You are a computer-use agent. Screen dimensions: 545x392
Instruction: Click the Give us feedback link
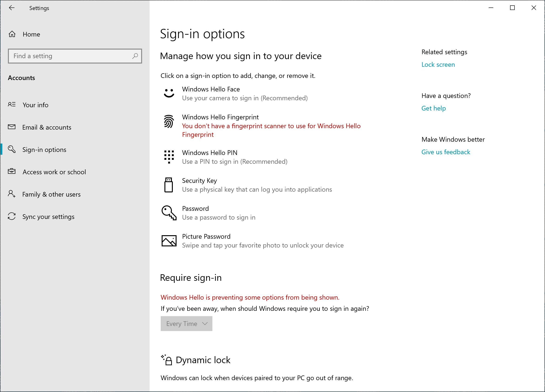coord(446,152)
